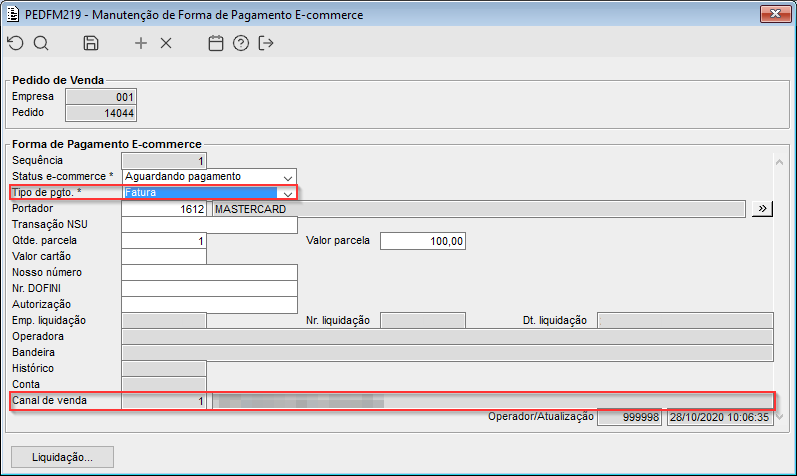Open help with the question mark icon
Screen dimensions: 797x476
[x=240, y=43]
